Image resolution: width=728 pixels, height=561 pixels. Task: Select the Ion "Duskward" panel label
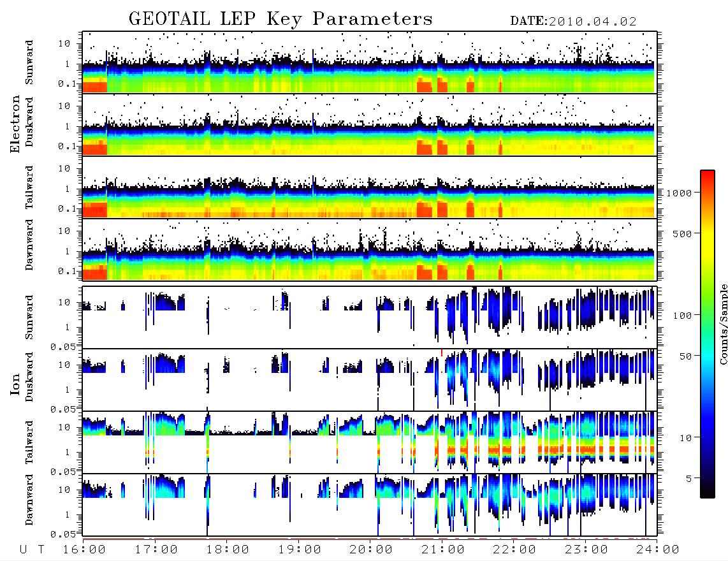(29, 377)
